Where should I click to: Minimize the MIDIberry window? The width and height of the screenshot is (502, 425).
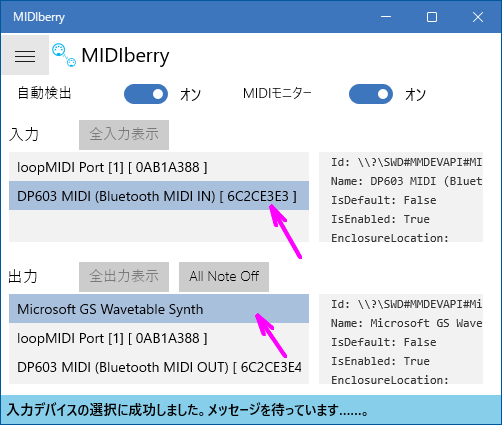(386, 17)
